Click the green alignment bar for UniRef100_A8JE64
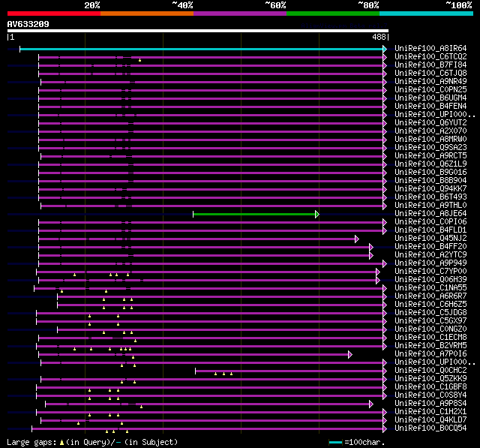The width and height of the screenshot is (480, 448). (x=254, y=214)
